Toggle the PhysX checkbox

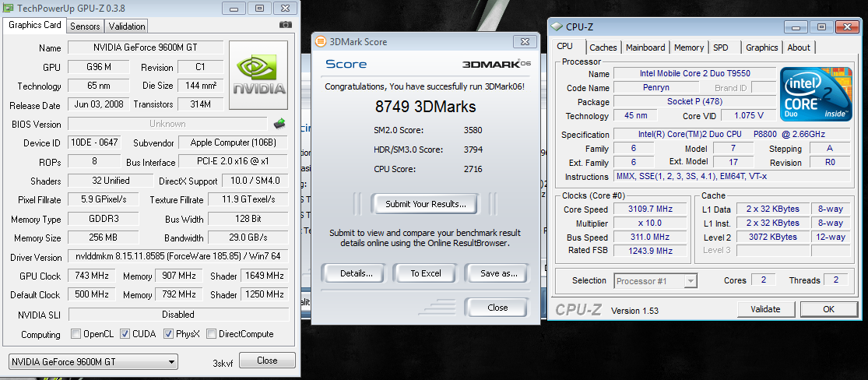click(168, 334)
